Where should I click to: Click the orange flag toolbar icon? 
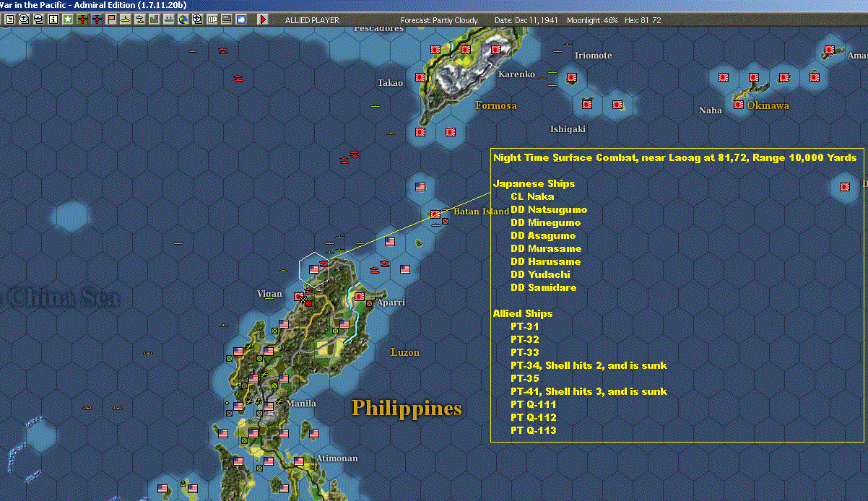111,19
